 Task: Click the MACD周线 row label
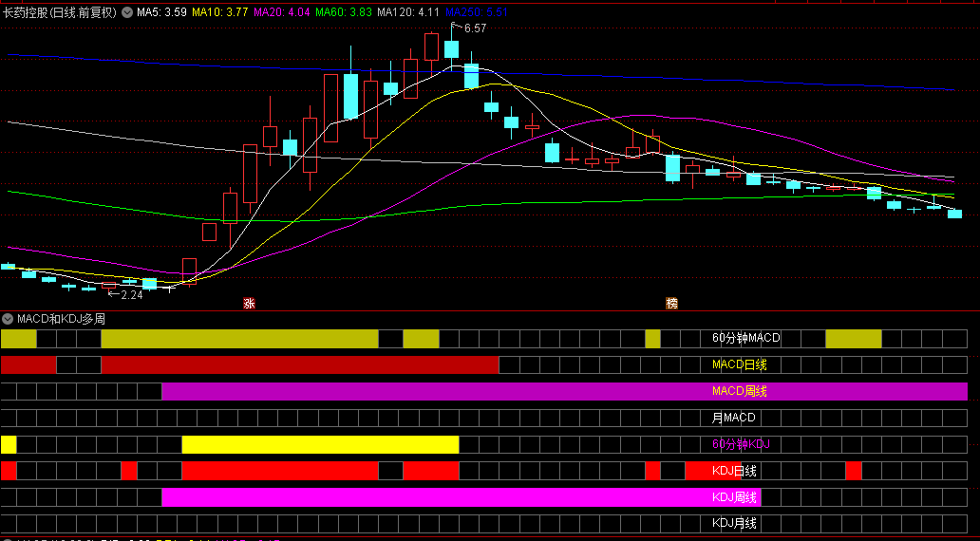(x=740, y=391)
